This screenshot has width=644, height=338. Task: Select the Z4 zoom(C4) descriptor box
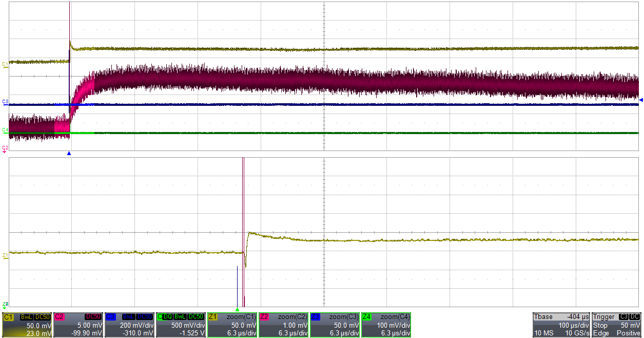pos(386,325)
